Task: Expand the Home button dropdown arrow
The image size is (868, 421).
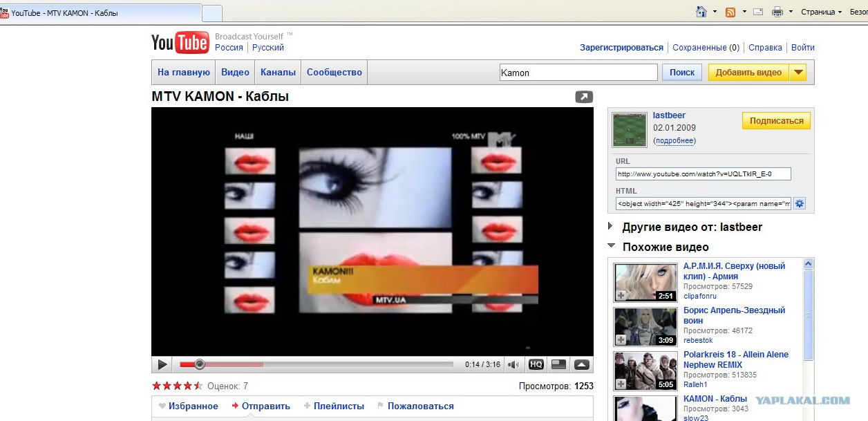Action: coord(715,12)
